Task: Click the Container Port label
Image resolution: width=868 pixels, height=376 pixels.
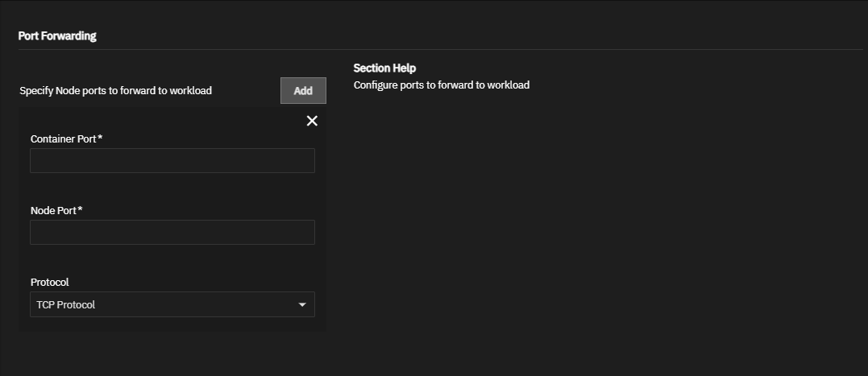Action: (63, 139)
